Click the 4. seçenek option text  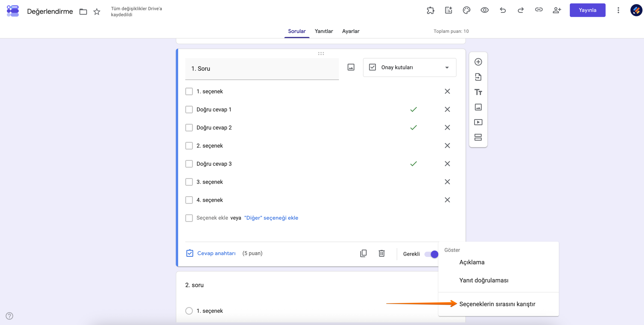(210, 200)
